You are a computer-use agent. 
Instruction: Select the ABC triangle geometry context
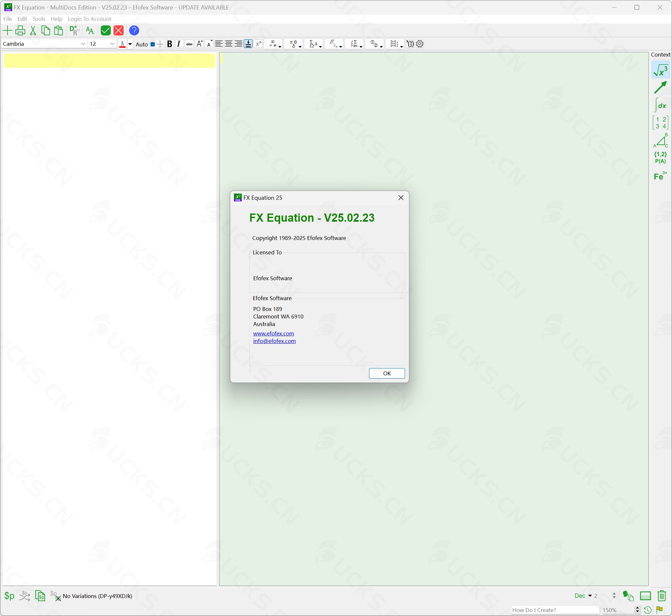pyautogui.click(x=660, y=140)
